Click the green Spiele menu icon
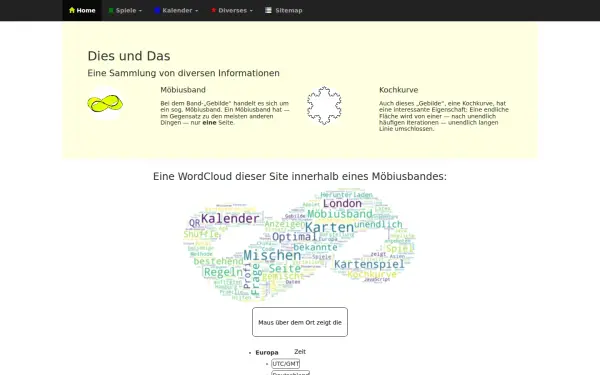This screenshot has width=600, height=375. [x=111, y=10]
